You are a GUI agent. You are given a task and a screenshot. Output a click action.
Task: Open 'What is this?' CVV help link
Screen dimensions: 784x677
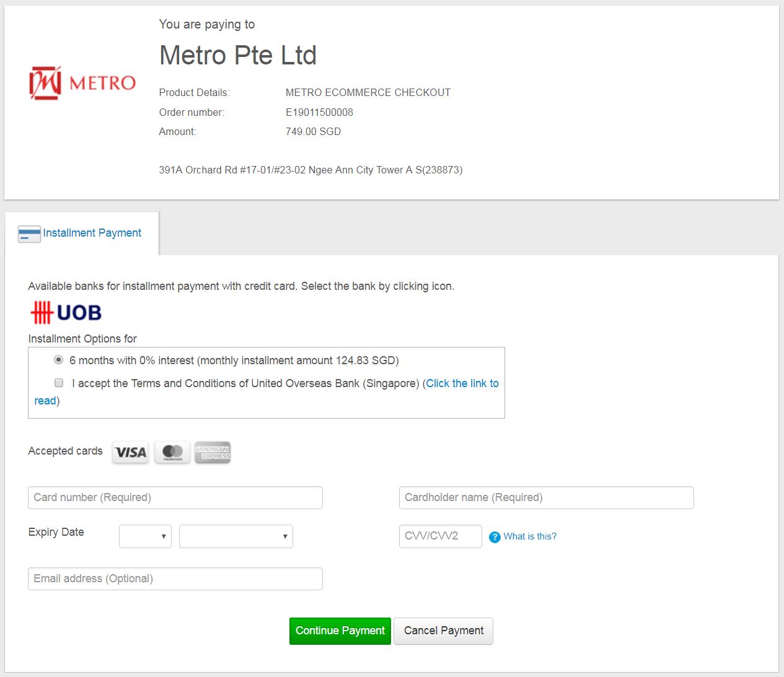[530, 536]
